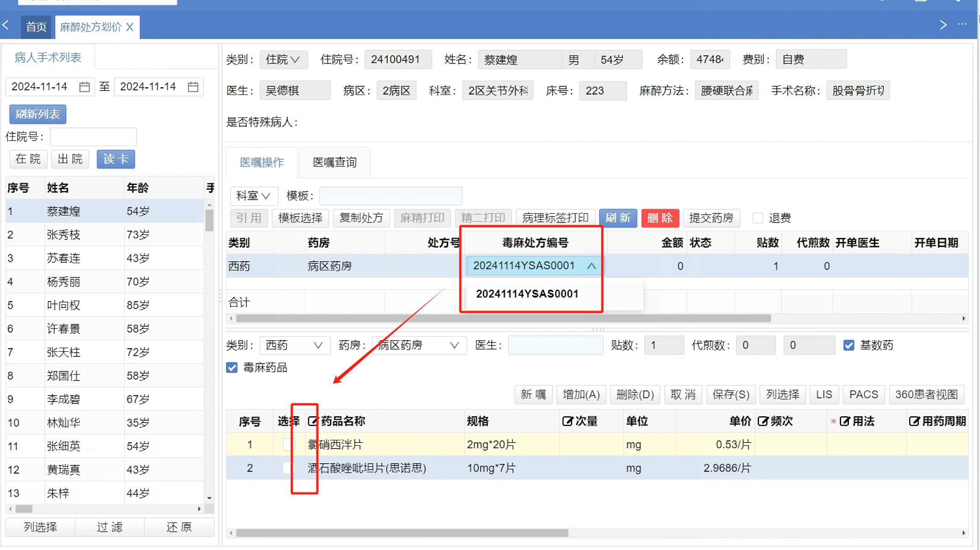Toggle the 基数药 checkbox
This screenshot has height=550, width=980.
[x=849, y=345]
